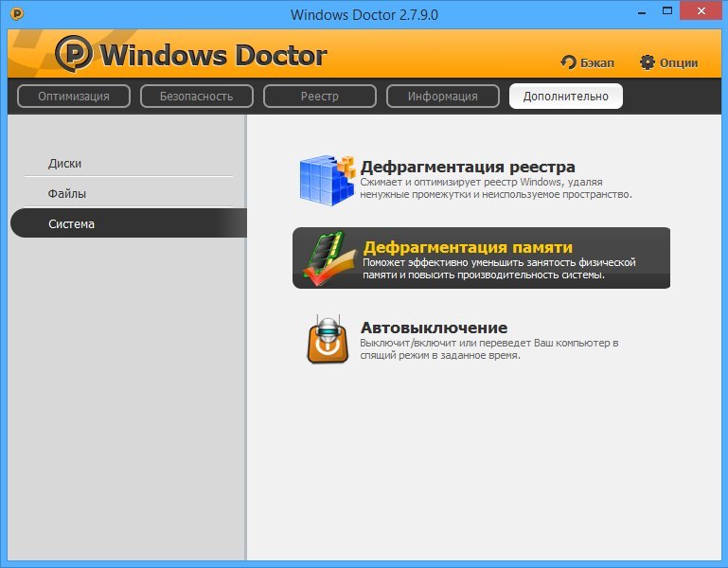Choose Диски in the left sidebar
728x568 pixels.
tap(65, 164)
